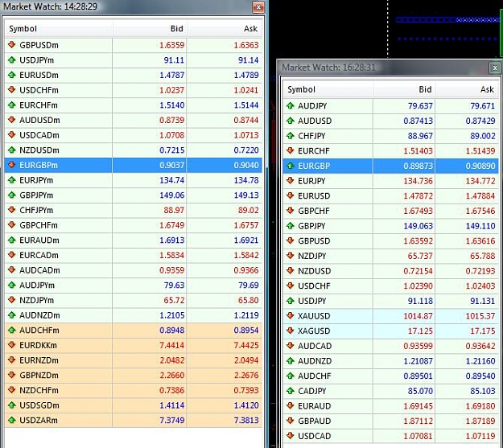
Task: Click Bid header in right Market Watch
Action: 404,89
